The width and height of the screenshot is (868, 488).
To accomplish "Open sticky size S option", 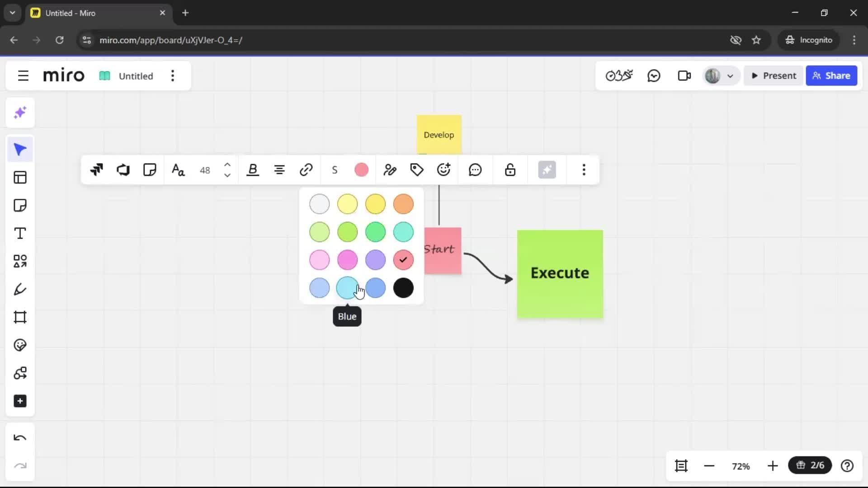I will coord(335,170).
